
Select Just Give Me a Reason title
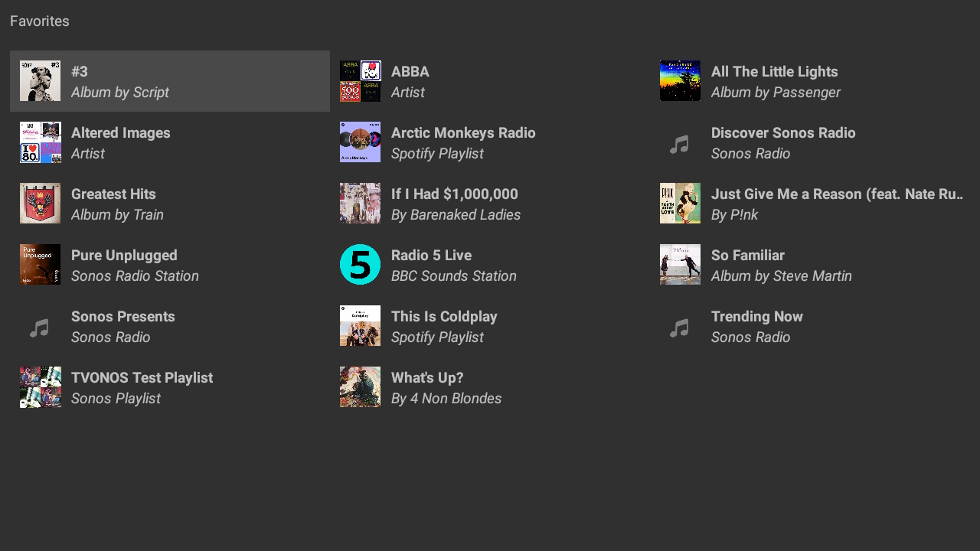(x=836, y=194)
